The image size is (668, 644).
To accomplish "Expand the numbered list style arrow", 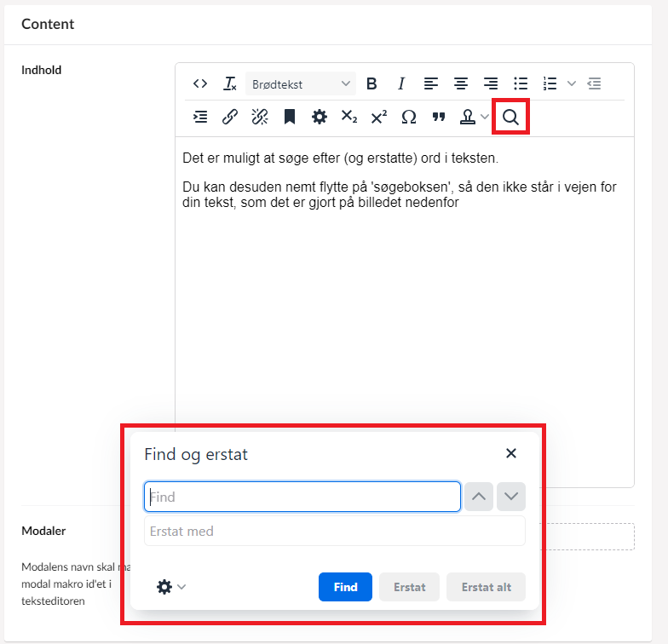I will coord(572,83).
